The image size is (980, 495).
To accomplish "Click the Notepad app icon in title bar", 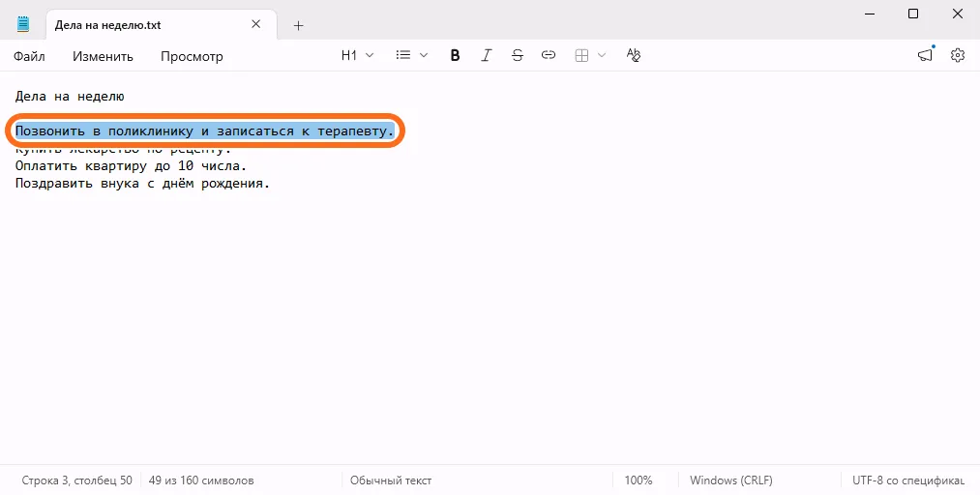I will click(x=23, y=24).
